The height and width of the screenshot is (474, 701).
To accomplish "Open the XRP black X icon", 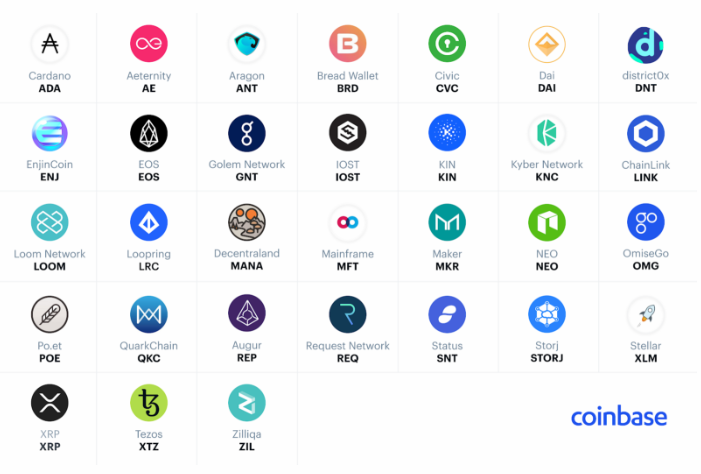I will 50,403.
